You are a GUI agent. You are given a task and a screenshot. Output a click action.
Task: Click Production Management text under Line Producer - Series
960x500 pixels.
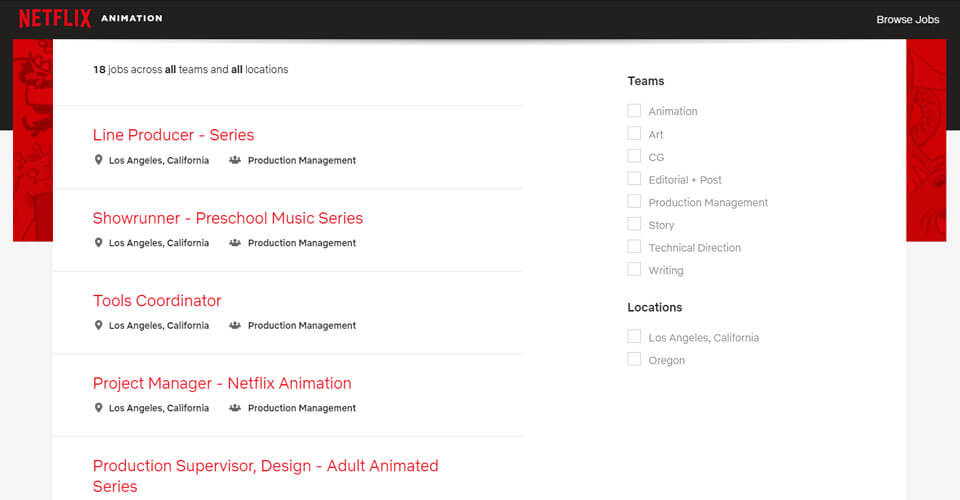click(x=302, y=160)
